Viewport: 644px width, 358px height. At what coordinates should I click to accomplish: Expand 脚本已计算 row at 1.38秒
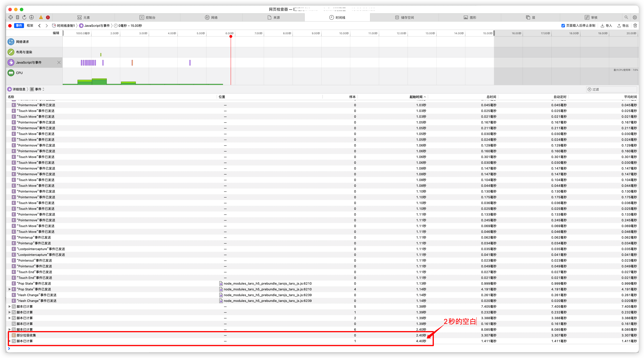click(x=9, y=306)
